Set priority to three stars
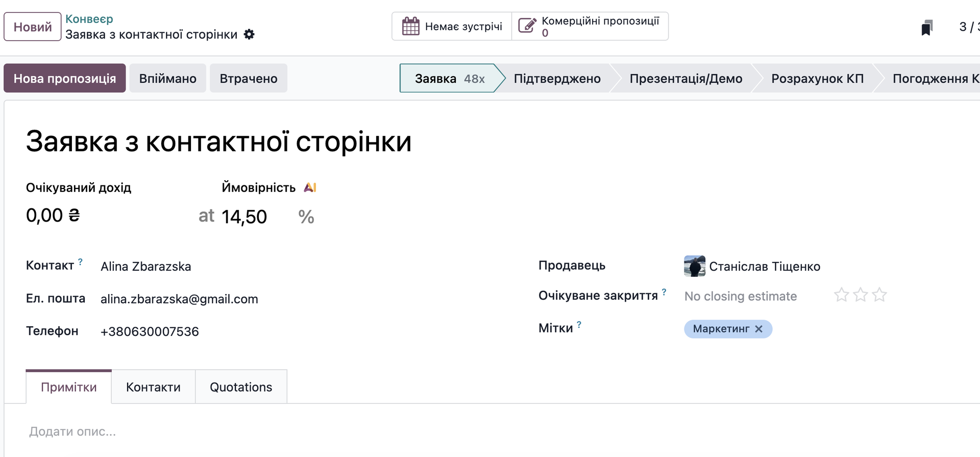The width and height of the screenshot is (980, 457). pos(879,295)
